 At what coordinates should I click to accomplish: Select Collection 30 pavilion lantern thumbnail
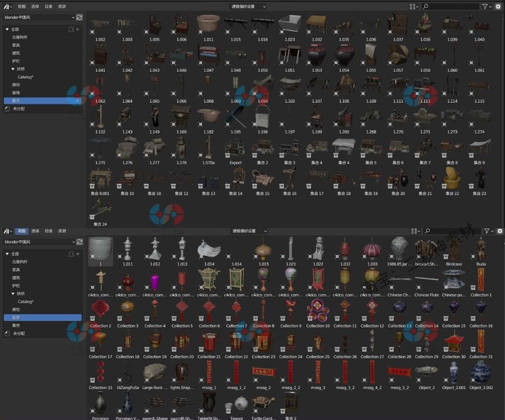pyautogui.click(x=454, y=341)
